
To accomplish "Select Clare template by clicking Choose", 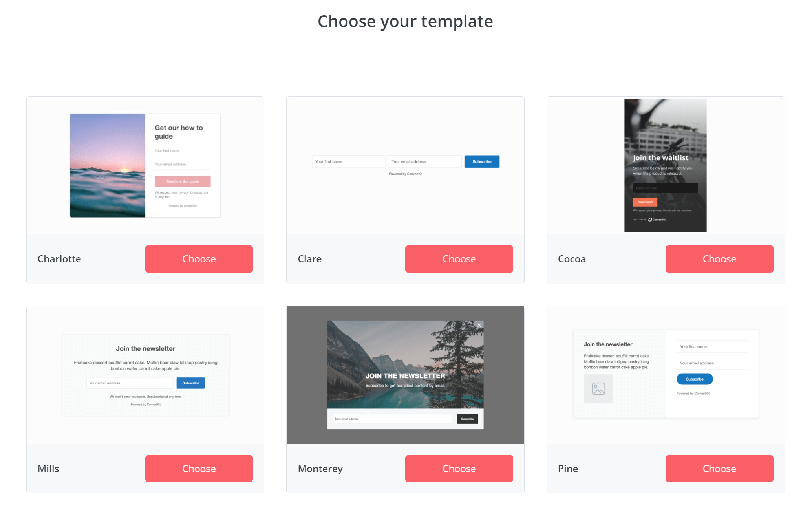I will 459,258.
